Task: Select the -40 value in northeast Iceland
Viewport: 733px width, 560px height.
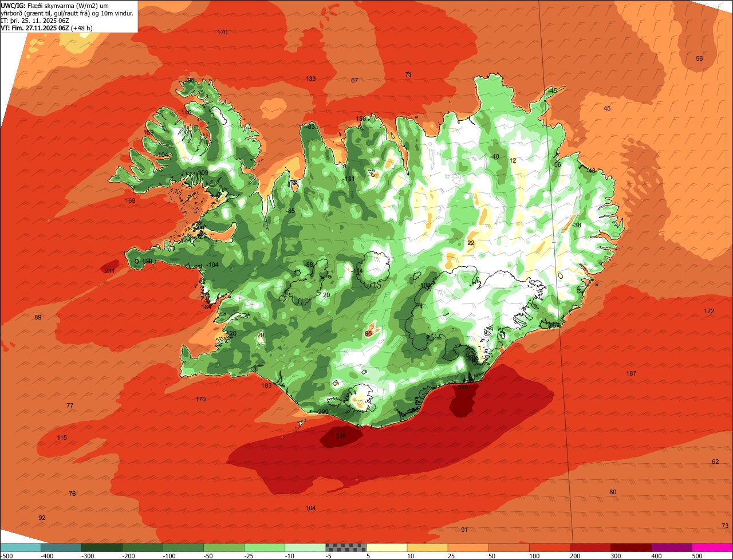Action: [495, 156]
